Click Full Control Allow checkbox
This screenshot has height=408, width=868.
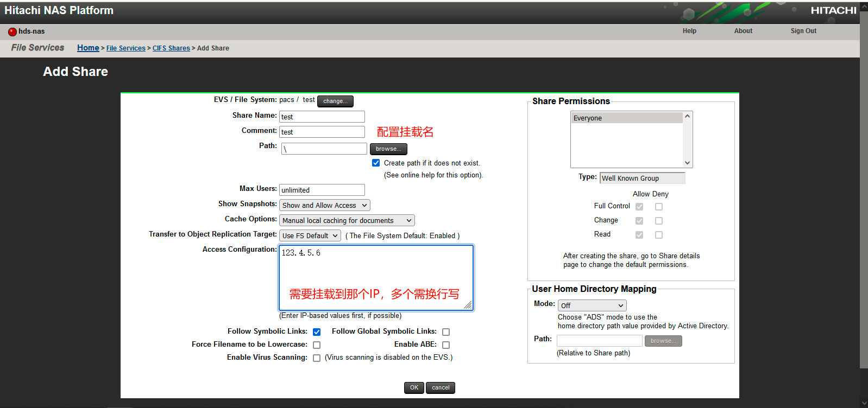[x=639, y=207]
